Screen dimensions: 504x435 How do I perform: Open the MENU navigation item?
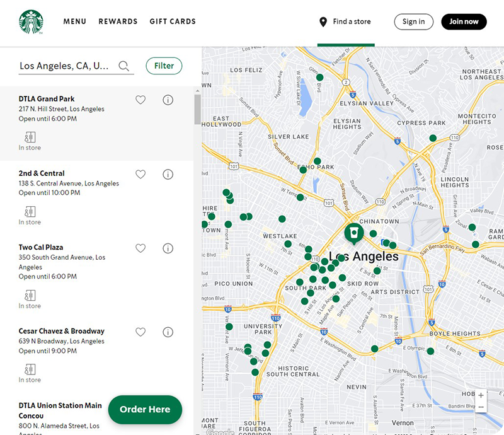coord(74,21)
